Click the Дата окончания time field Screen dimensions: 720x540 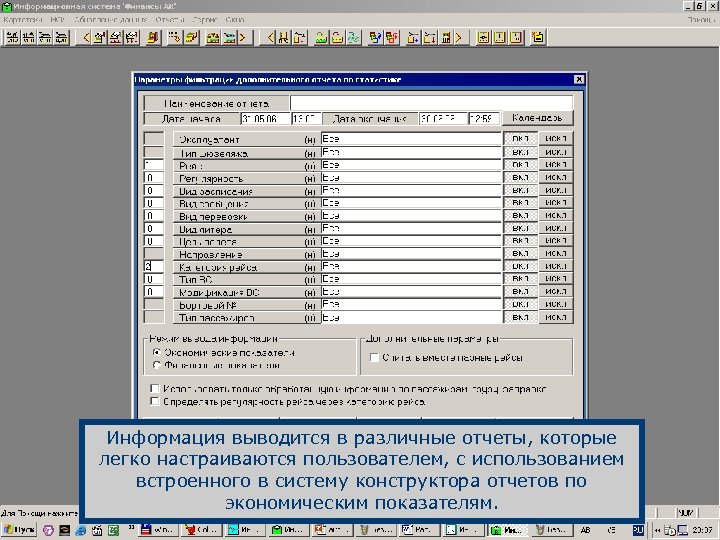tap(484, 118)
